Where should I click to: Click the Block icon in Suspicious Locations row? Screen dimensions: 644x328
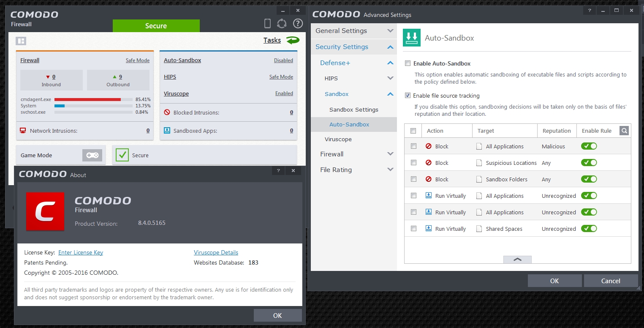[429, 163]
